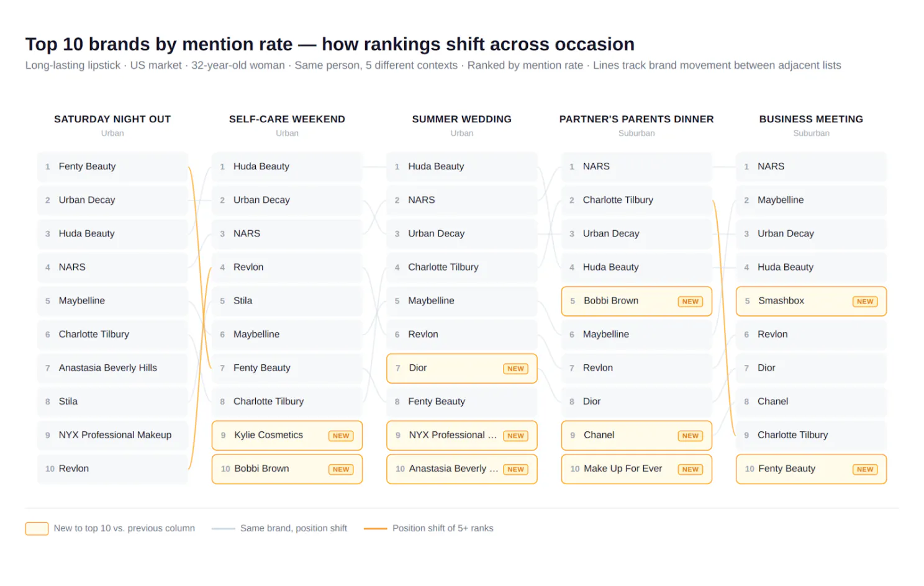The height and width of the screenshot is (586, 924).
Task: Click the NEW badge on Self-Care Weekend's Bobbi Brown
Action: click(340, 469)
